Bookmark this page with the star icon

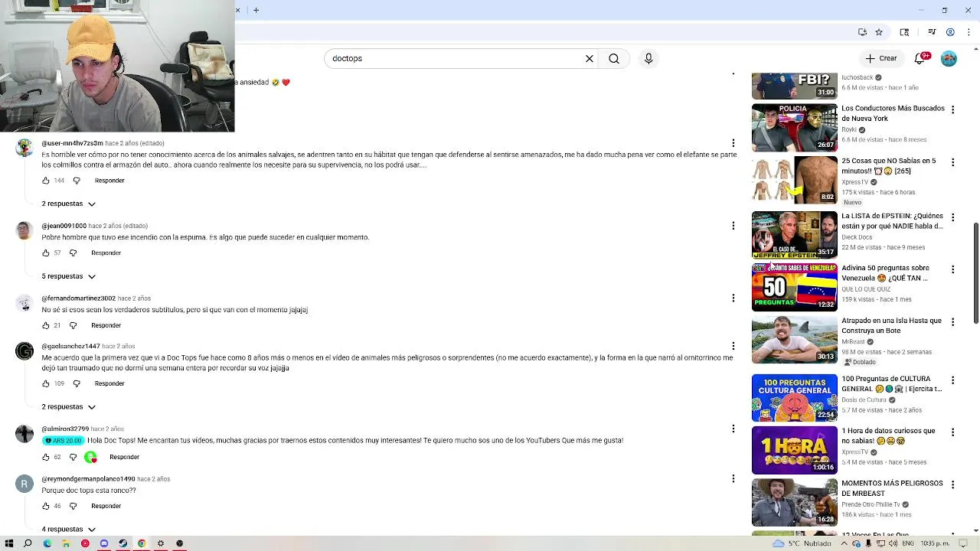pos(879,32)
